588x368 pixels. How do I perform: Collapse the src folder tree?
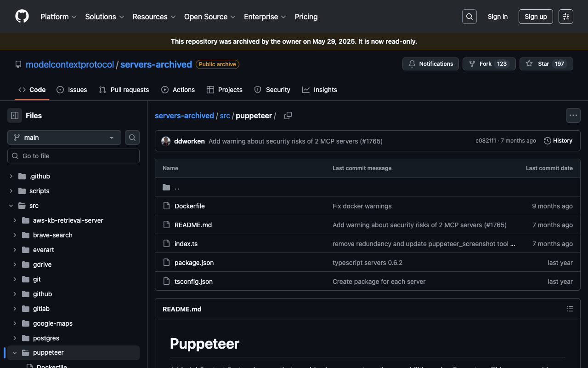pyautogui.click(x=11, y=206)
